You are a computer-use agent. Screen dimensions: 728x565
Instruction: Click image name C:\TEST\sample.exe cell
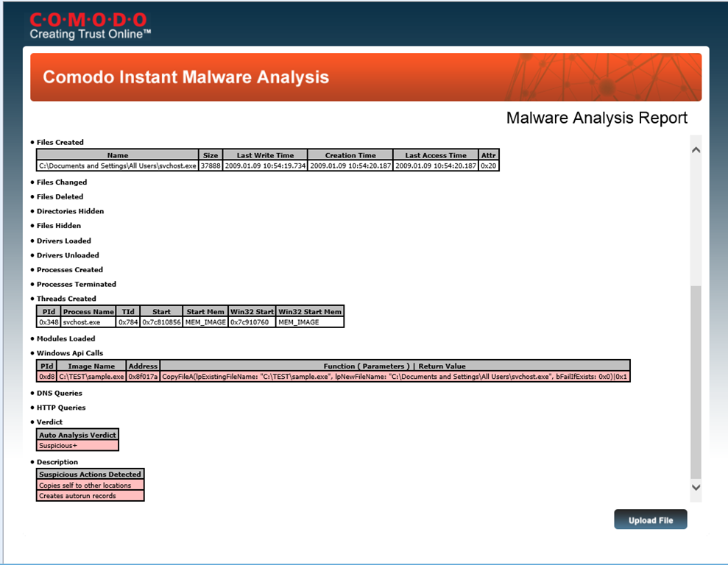(x=91, y=376)
